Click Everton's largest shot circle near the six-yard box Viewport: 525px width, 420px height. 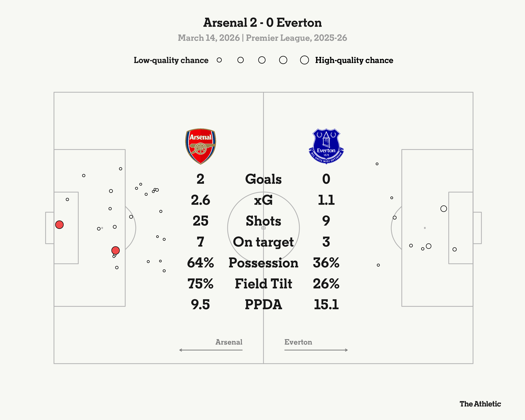(443, 209)
